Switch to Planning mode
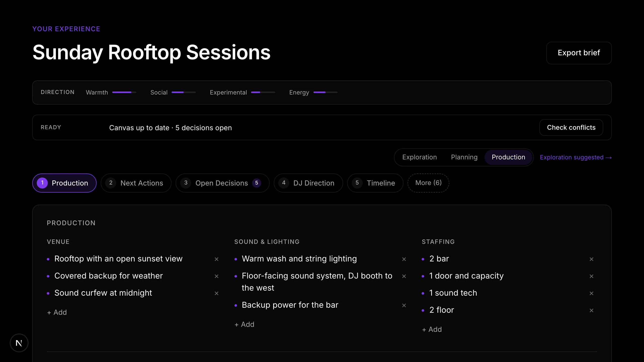644x362 pixels. pyautogui.click(x=464, y=157)
